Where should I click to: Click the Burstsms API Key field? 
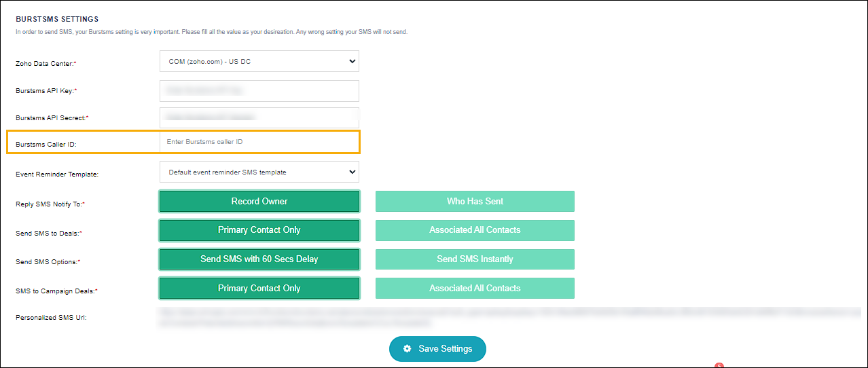point(259,90)
